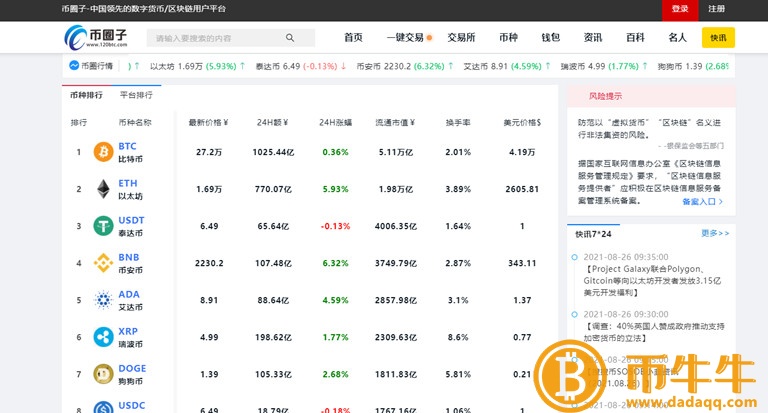The height and width of the screenshot is (413, 768).
Task: Open the 资讯 news menu
Action: click(x=593, y=38)
